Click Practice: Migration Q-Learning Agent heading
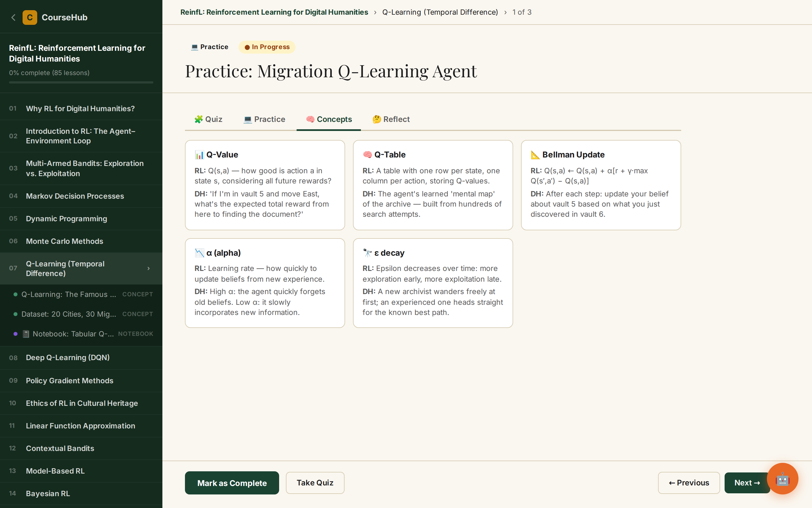812x508 pixels. click(x=331, y=71)
